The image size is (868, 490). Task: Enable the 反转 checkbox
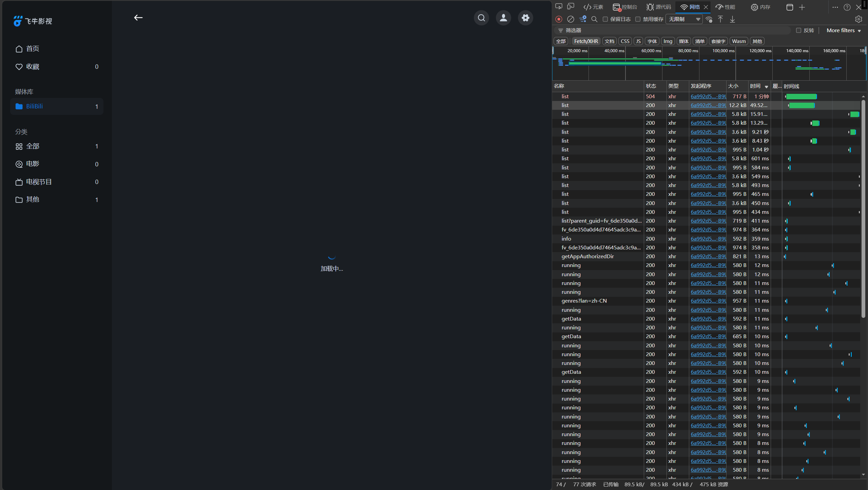[x=798, y=30]
